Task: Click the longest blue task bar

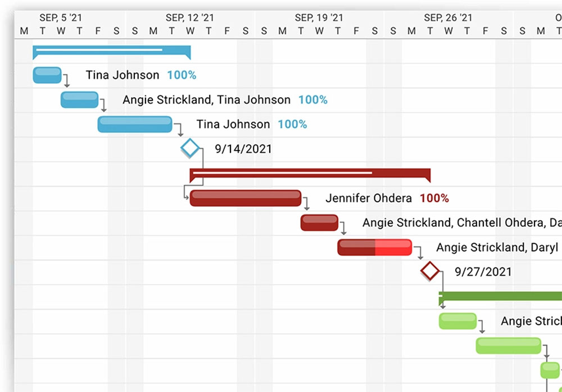Action: (135, 124)
